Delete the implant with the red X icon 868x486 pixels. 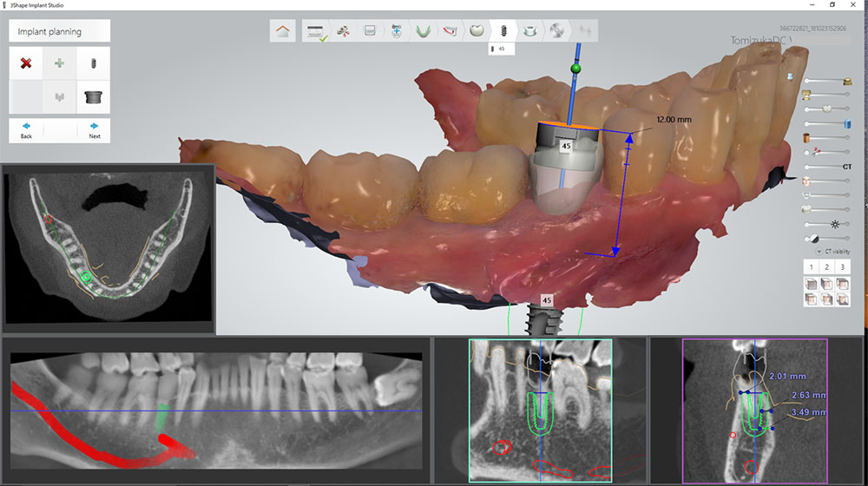point(26,63)
